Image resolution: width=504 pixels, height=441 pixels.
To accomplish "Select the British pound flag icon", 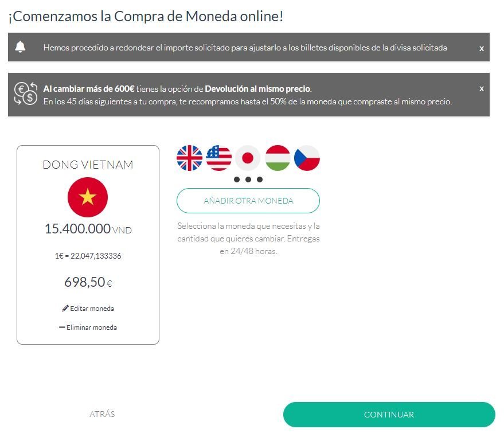I will tap(189, 158).
